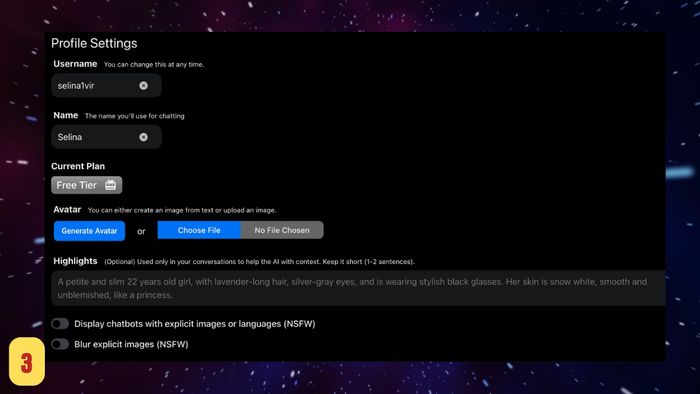Toggle Display chatbots with explicit images switch
Screen dimensions: 700x394
60,323
